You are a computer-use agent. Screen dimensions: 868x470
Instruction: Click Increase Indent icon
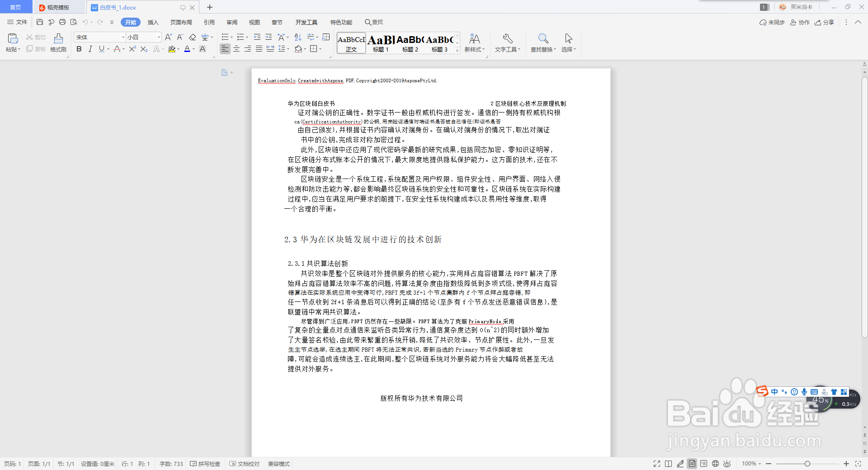point(269,37)
